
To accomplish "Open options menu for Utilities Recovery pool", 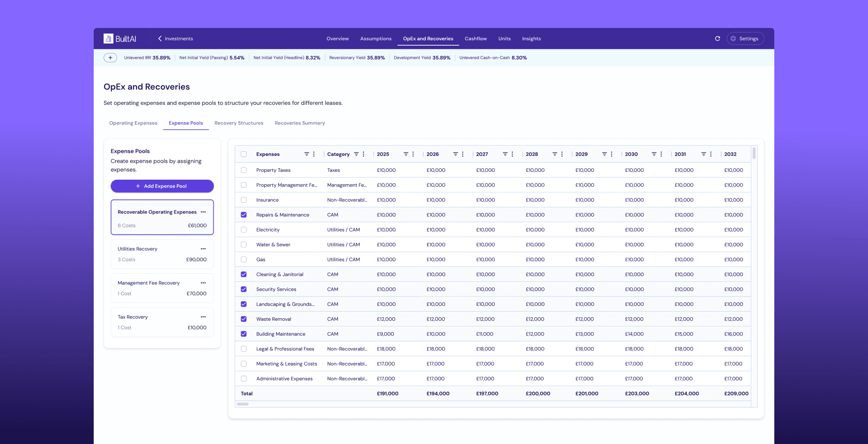I will (x=203, y=249).
